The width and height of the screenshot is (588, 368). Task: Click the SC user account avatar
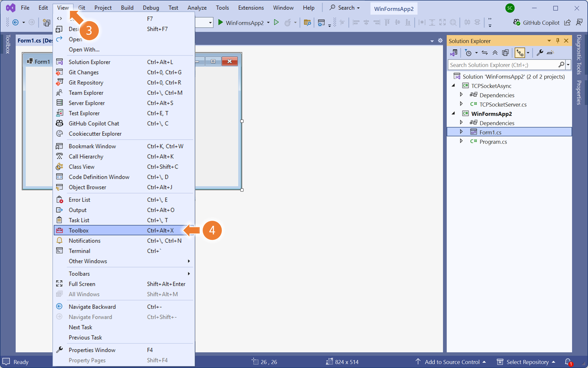pos(510,8)
